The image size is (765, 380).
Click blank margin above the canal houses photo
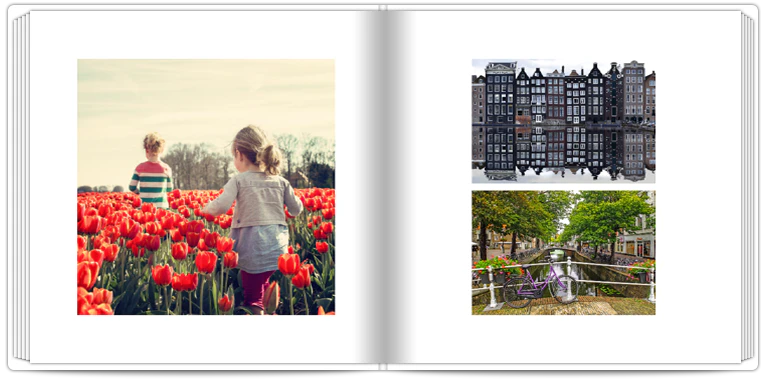[564, 34]
